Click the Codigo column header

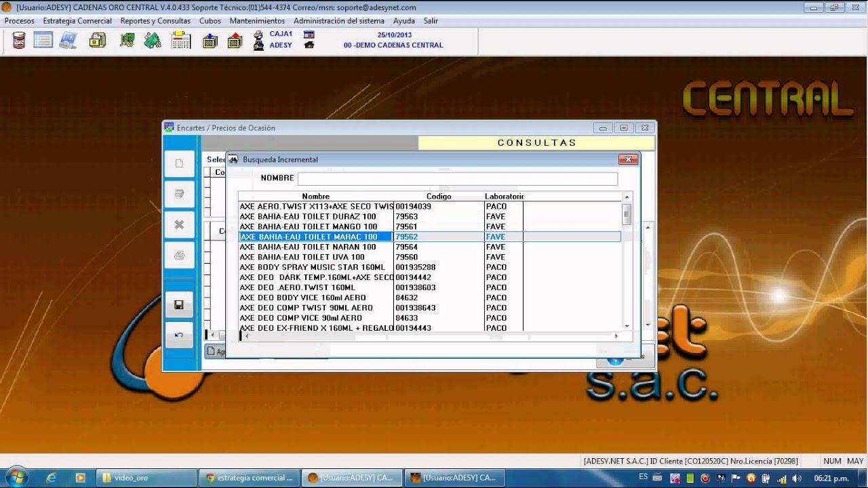(x=439, y=197)
